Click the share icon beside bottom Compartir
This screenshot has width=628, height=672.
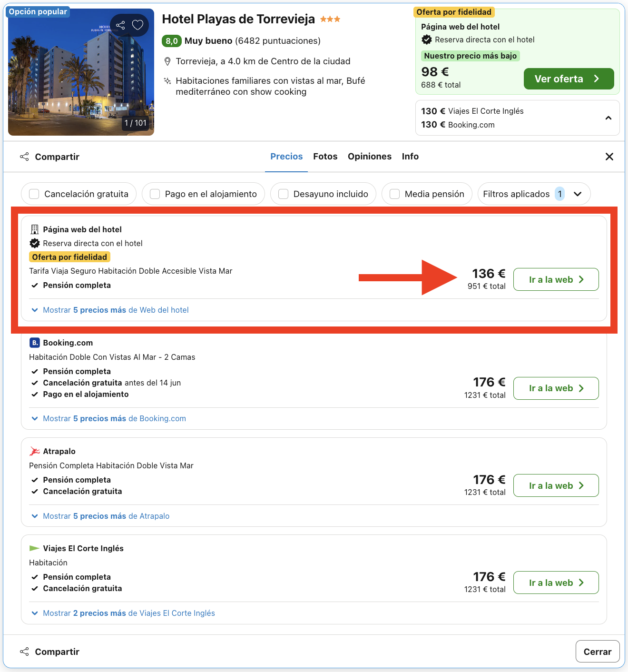(x=24, y=651)
